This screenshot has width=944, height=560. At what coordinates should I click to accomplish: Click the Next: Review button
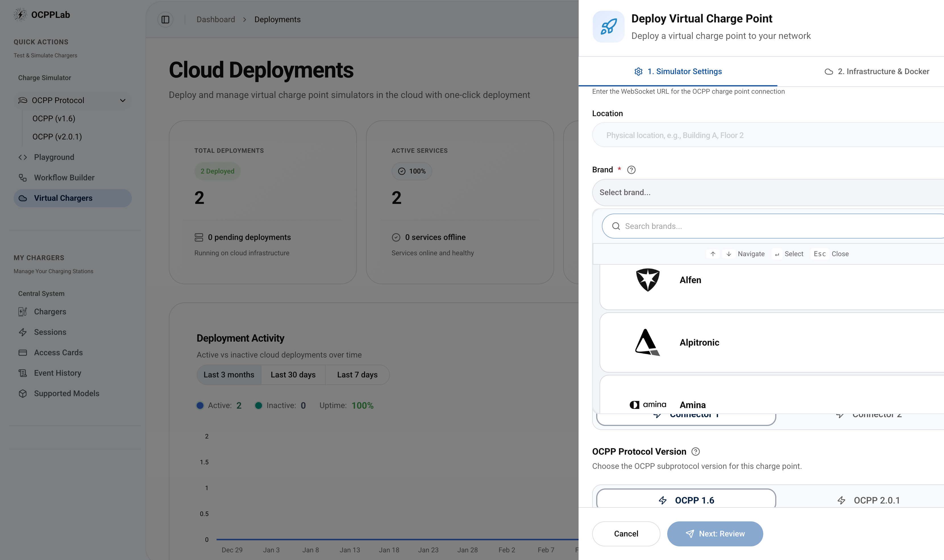[x=715, y=534]
